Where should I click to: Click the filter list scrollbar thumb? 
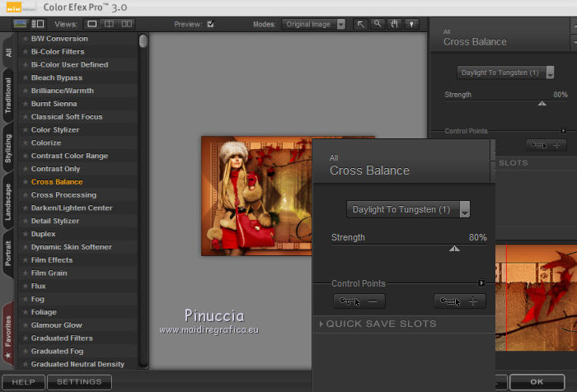click(143, 41)
